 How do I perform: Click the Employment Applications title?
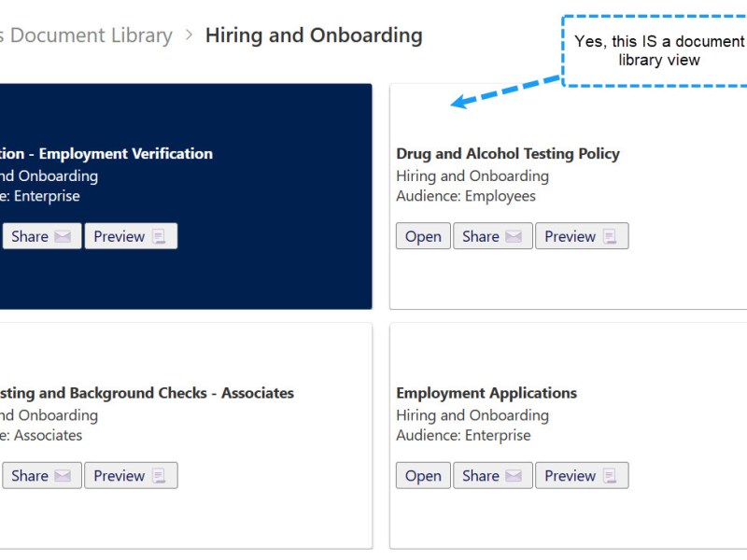point(486,393)
